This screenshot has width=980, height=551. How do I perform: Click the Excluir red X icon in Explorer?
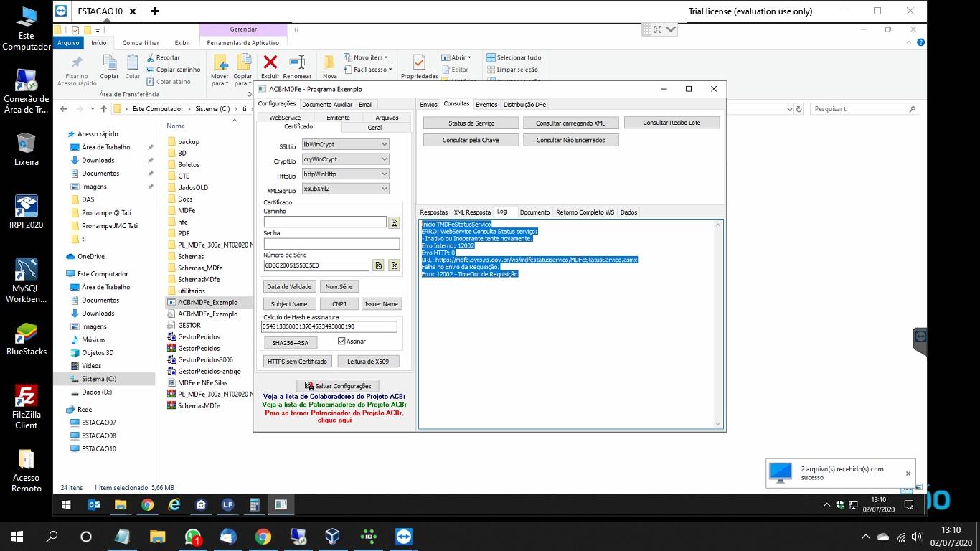pos(270,62)
